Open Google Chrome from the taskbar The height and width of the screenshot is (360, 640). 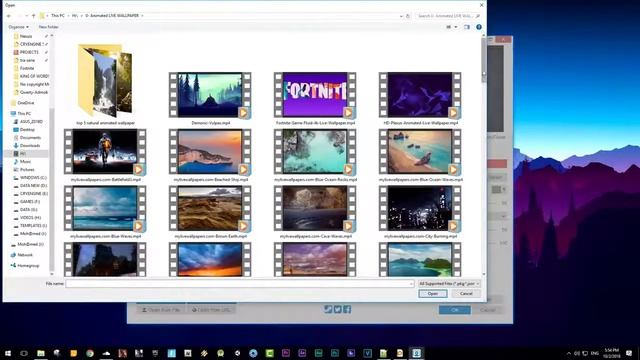click(90, 353)
